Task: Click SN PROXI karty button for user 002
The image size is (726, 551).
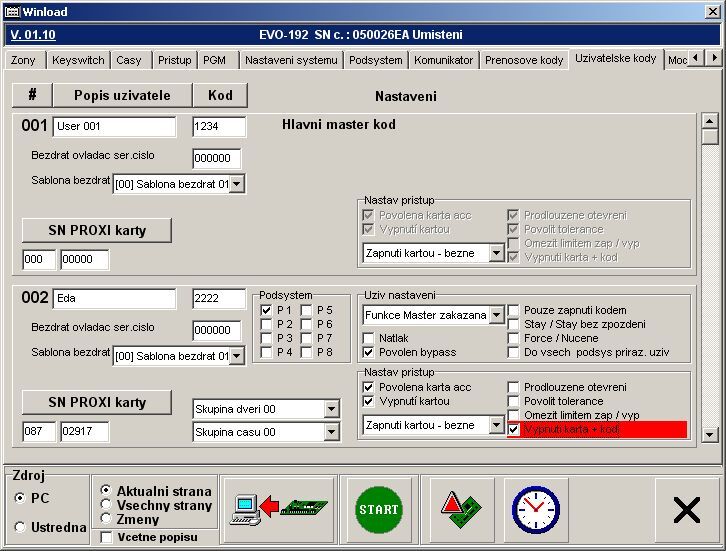Action: [x=97, y=402]
